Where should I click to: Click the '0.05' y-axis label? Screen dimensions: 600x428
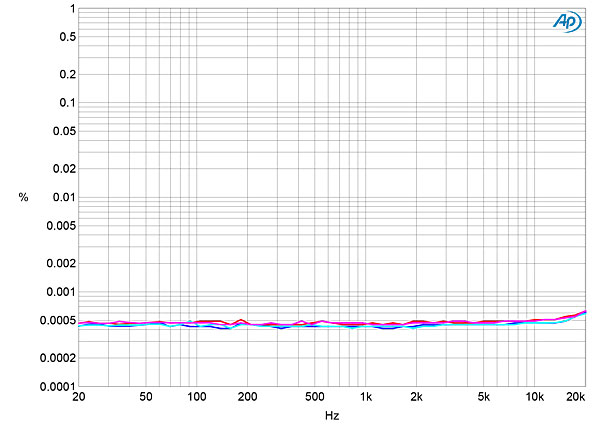65,131
